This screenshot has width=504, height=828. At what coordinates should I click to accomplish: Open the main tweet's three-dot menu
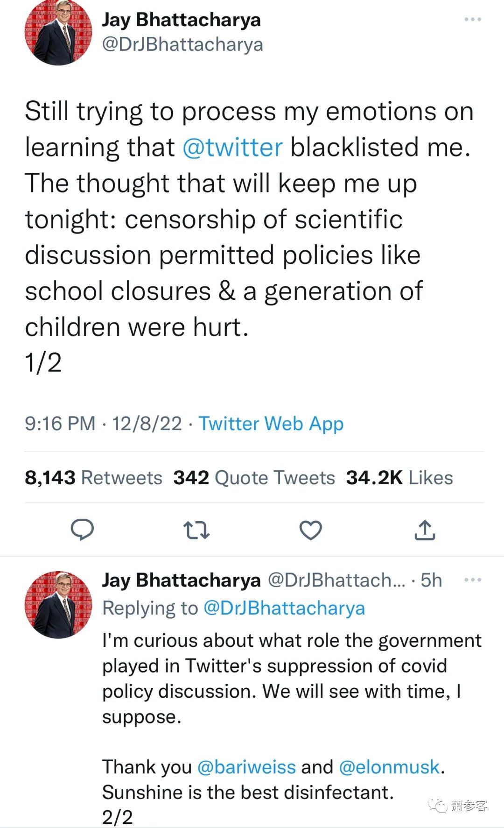472,20
